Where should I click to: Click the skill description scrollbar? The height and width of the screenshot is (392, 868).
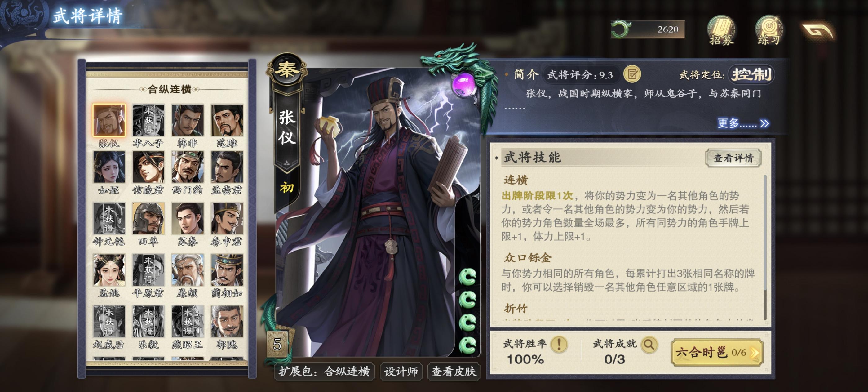[765, 247]
